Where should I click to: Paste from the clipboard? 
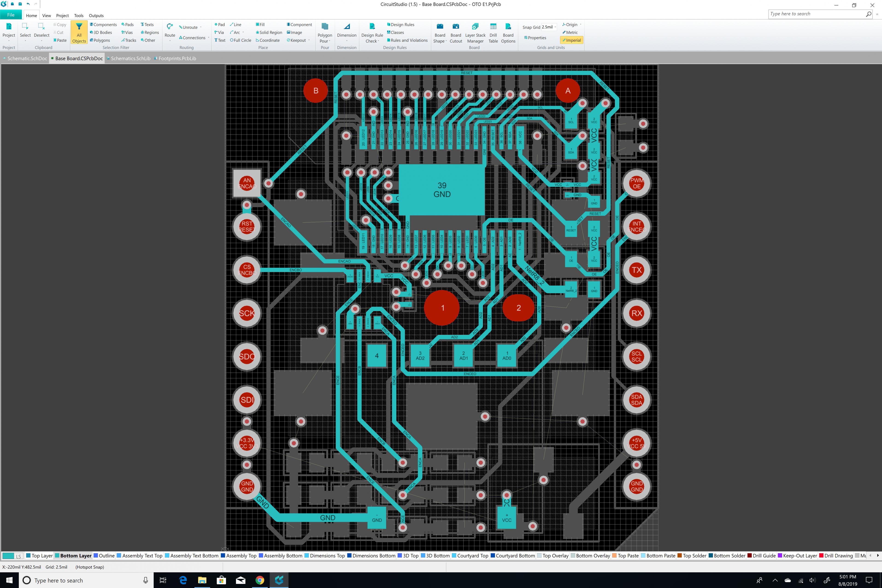pyautogui.click(x=60, y=40)
